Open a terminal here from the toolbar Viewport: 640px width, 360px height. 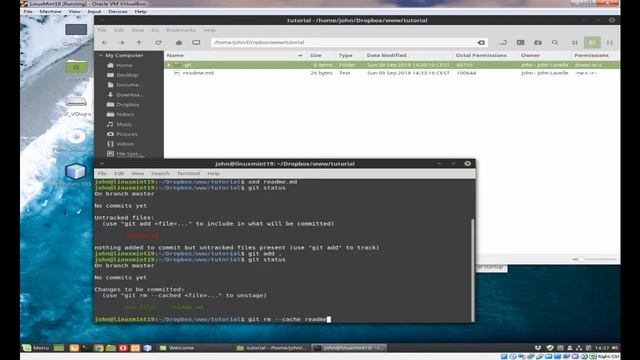click(520, 42)
